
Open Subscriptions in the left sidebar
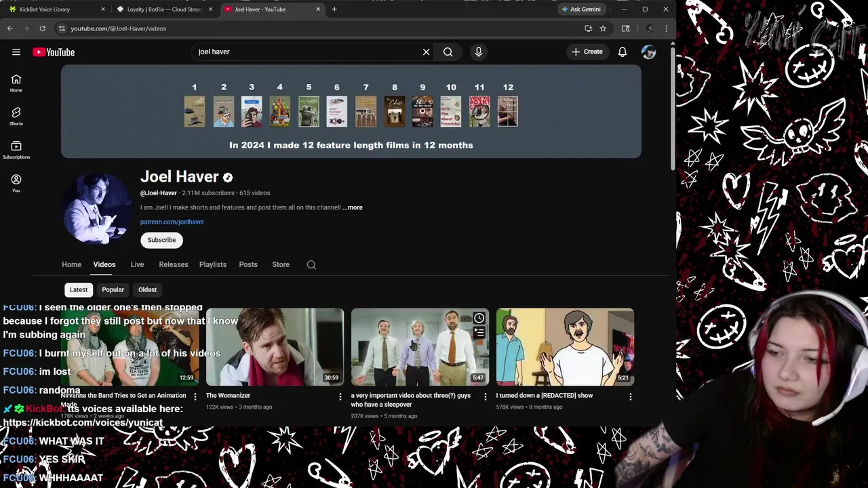click(x=16, y=150)
